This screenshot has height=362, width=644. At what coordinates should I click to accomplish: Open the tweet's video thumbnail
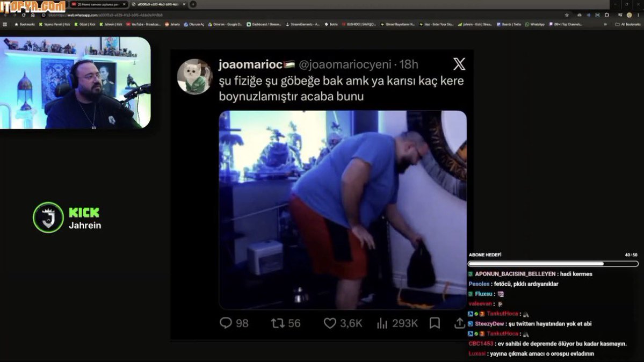[x=343, y=210]
